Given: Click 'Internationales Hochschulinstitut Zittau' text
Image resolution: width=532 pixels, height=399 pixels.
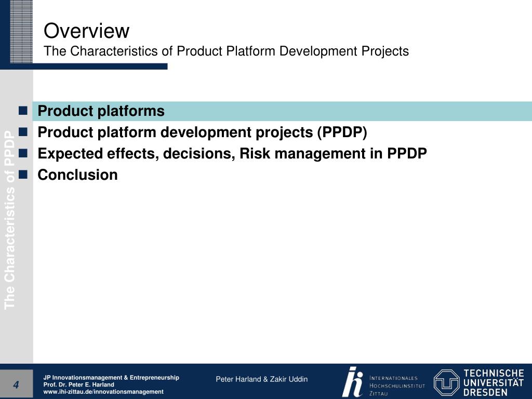Looking at the screenshot, I should (x=397, y=386).
